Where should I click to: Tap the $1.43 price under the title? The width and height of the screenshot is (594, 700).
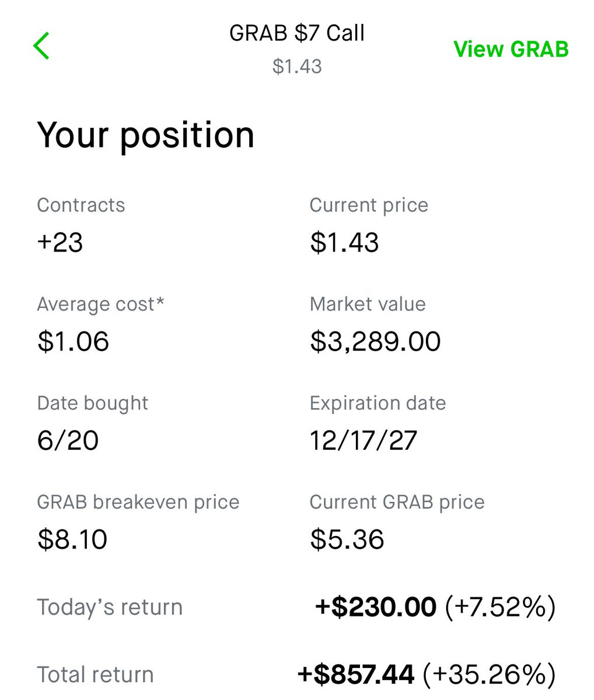tap(297, 66)
